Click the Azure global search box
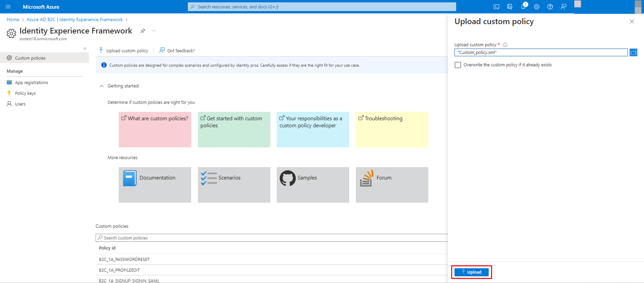 pyautogui.click(x=322, y=7)
